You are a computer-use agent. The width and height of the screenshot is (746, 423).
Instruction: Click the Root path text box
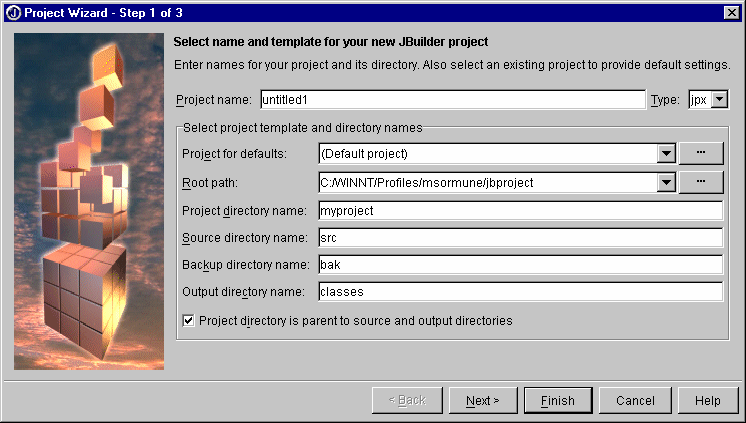pos(488,183)
